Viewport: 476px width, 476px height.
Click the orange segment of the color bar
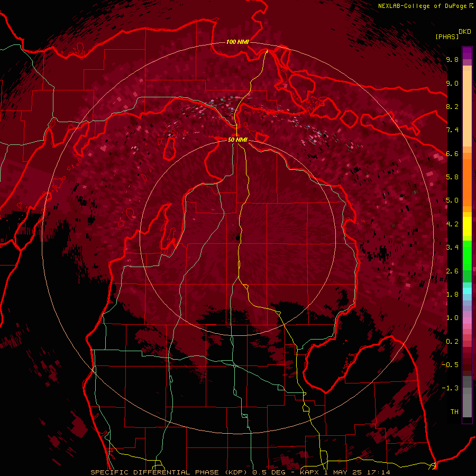[x=467, y=182]
